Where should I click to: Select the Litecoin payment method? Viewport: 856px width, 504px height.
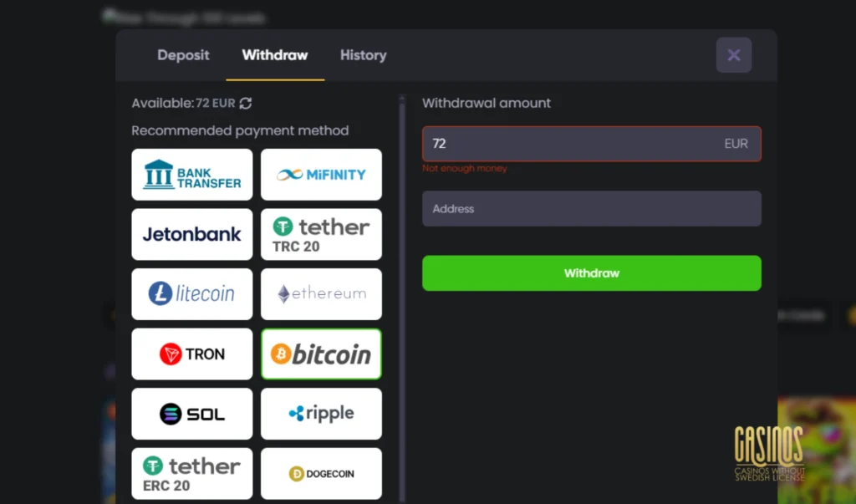[x=191, y=293]
